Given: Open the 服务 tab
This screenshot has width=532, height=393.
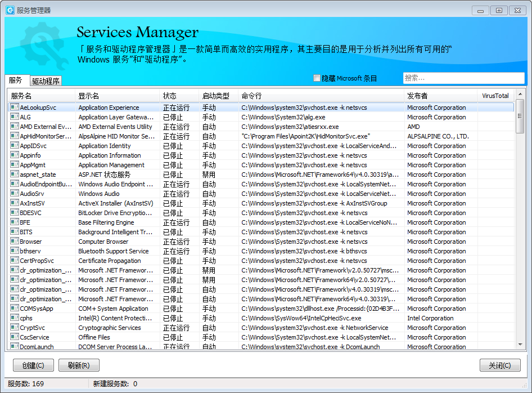Looking at the screenshot, I should [16, 81].
